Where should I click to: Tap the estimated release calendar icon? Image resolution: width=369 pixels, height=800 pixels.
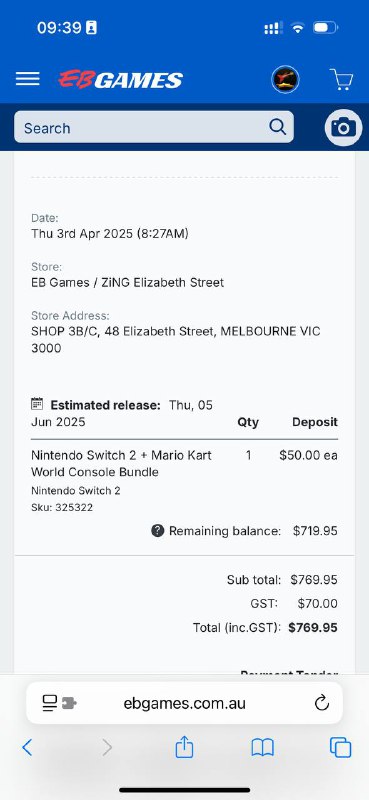click(x=37, y=404)
